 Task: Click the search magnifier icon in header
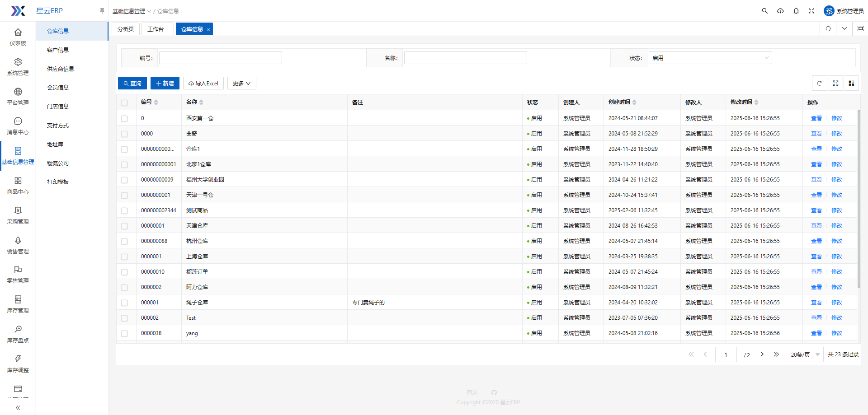(x=764, y=11)
